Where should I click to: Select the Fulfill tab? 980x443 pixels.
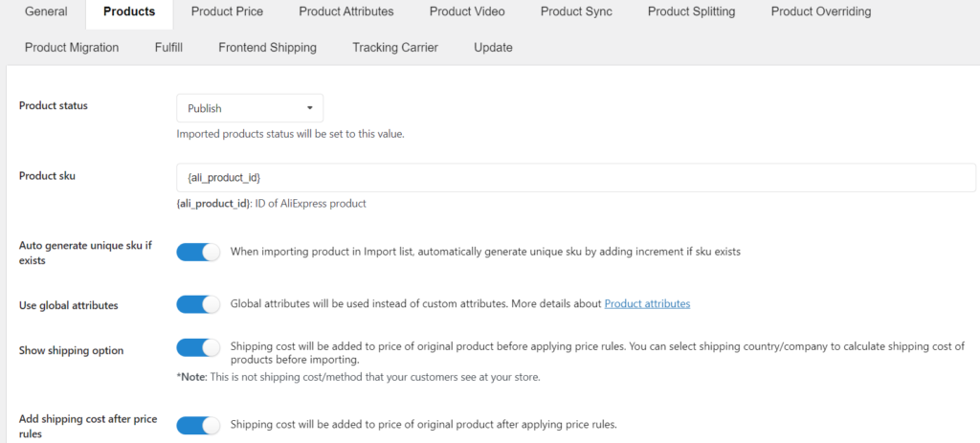pos(168,48)
